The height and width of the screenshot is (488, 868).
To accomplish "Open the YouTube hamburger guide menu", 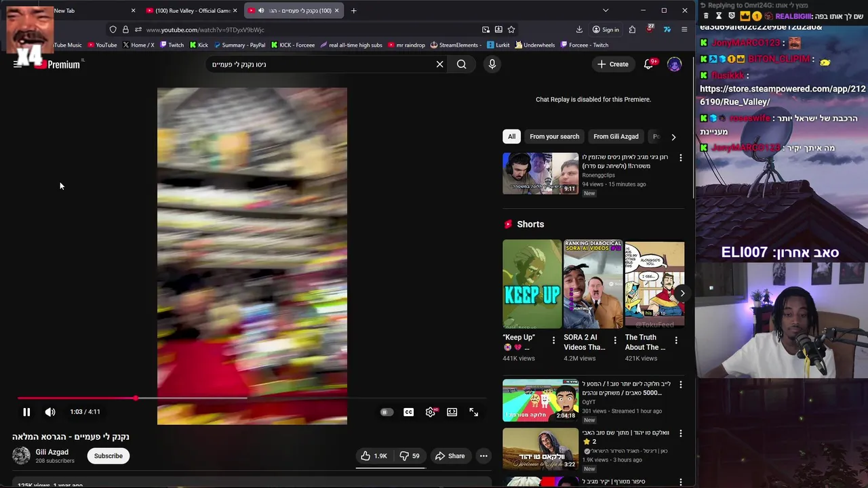I will [18, 64].
